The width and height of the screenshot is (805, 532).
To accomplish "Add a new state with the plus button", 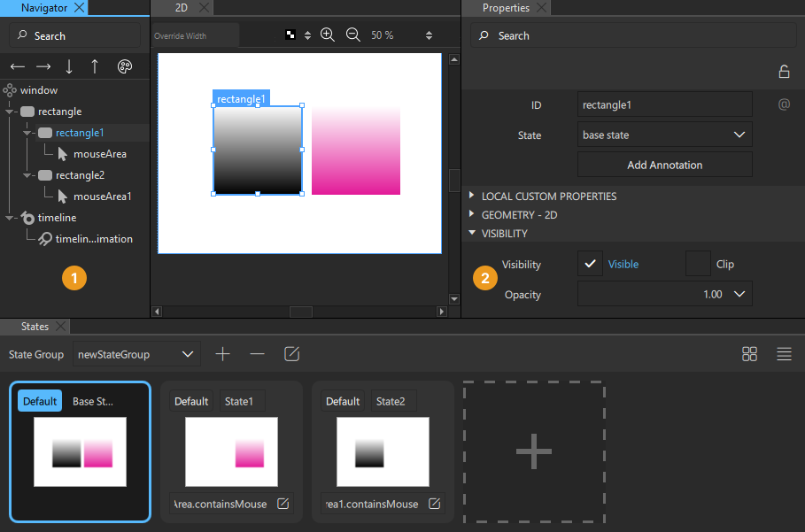I will tap(222, 353).
